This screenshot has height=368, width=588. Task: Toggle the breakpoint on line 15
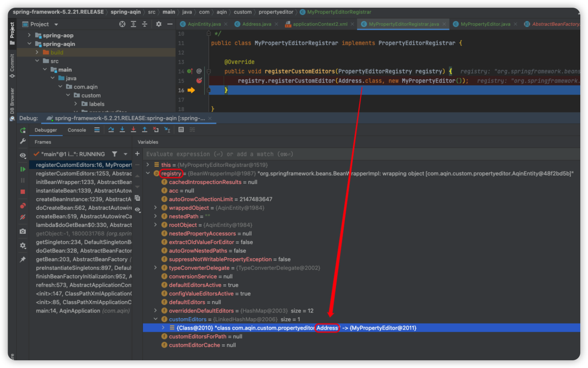(x=199, y=80)
